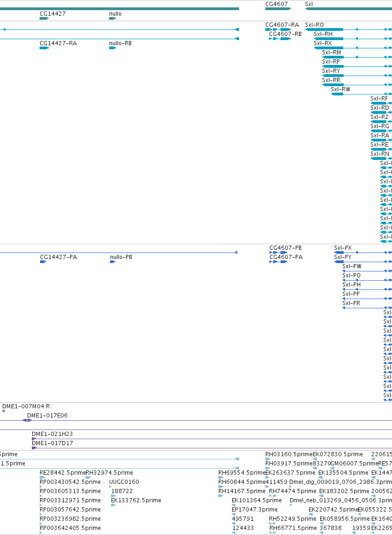Screen dimensions: 392x535
Task: Open the RP003642405.5prime EST label
Action: click(x=70, y=528)
